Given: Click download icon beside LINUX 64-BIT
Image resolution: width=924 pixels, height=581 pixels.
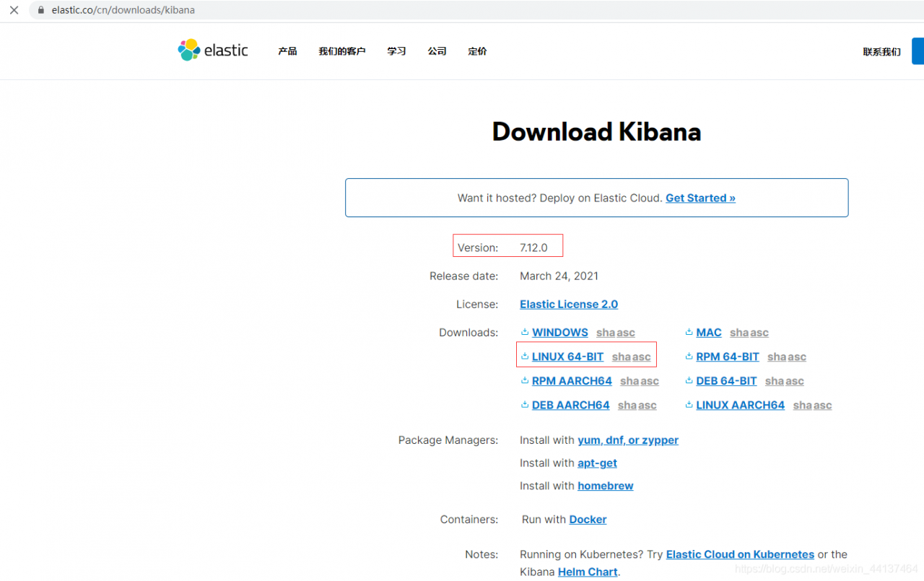Looking at the screenshot, I should (x=525, y=357).
